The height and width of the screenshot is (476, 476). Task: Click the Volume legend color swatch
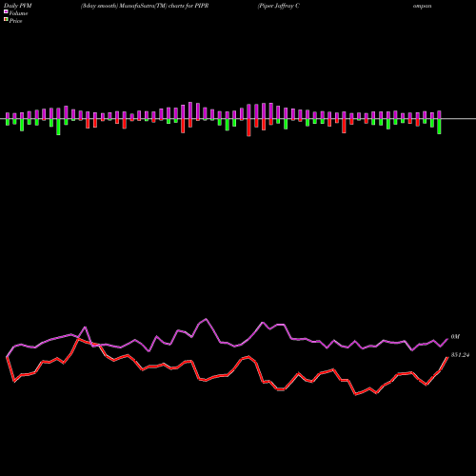tap(6, 11)
